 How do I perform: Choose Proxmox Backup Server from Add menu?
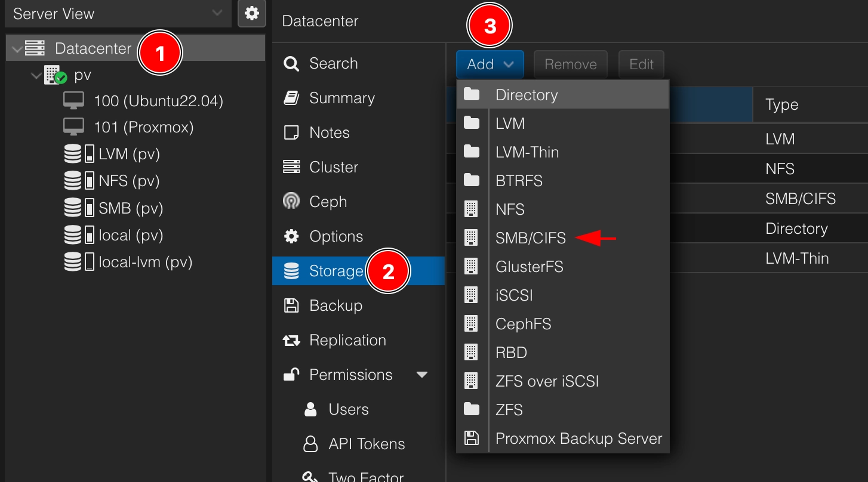[x=578, y=438]
